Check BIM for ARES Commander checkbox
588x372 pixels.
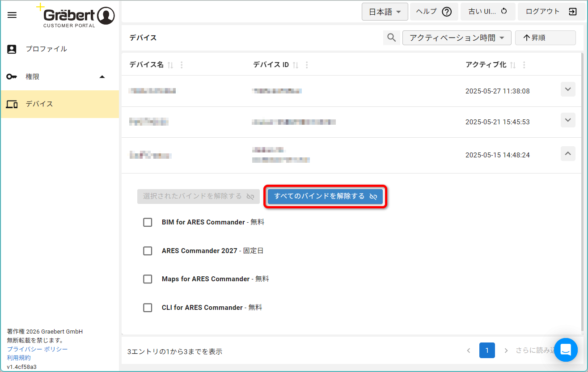(x=148, y=222)
